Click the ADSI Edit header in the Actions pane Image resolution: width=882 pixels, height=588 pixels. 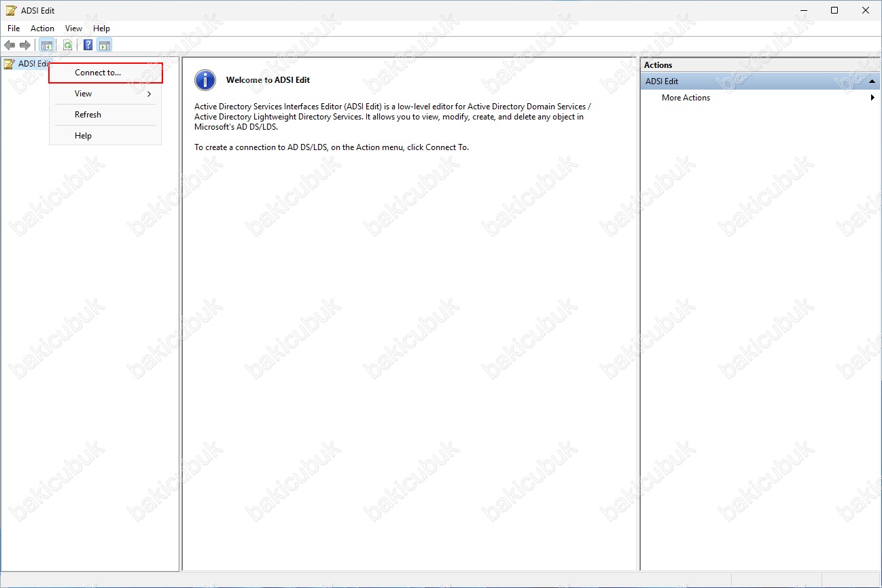760,81
